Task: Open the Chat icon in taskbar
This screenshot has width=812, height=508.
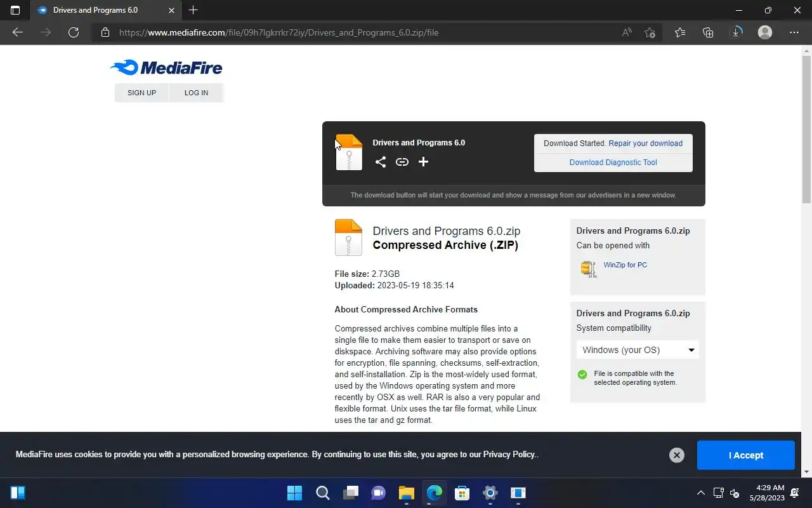Action: 378,493
